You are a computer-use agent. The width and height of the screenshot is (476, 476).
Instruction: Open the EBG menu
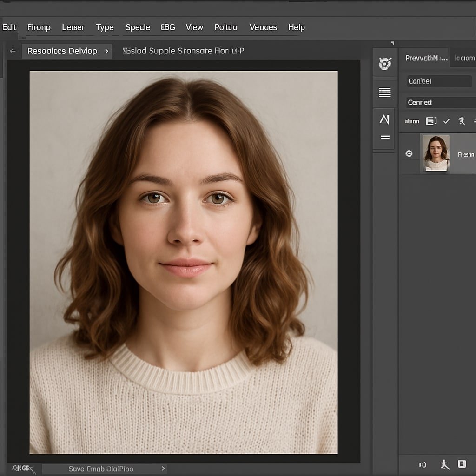[168, 27]
